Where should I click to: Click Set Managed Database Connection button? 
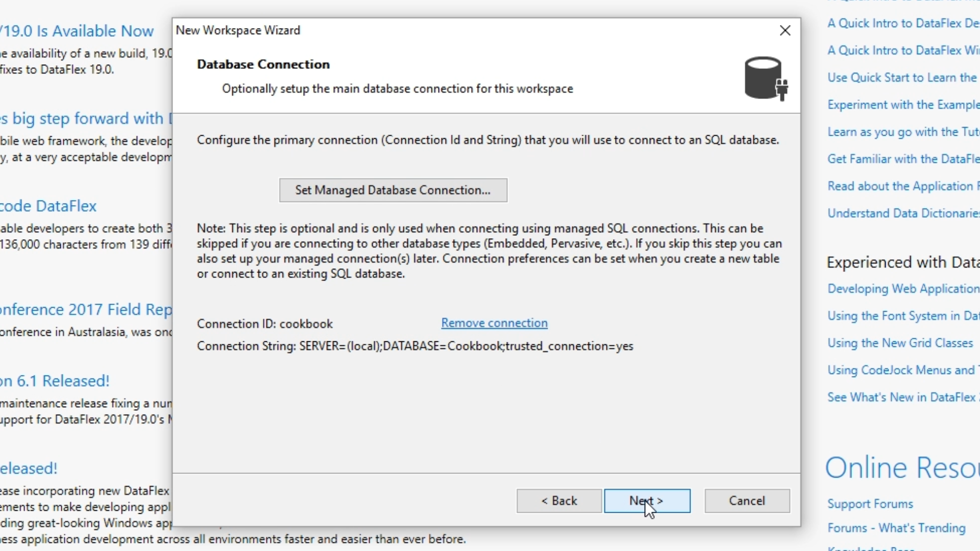[x=393, y=190]
